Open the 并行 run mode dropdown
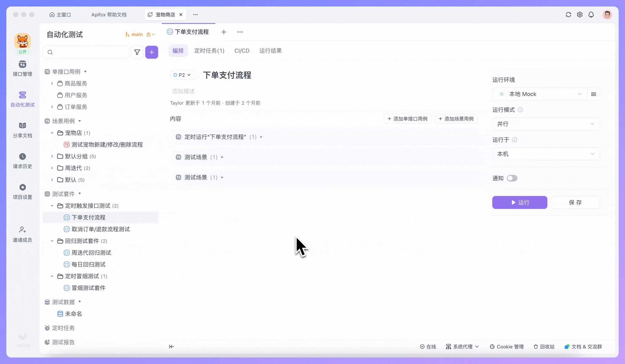Viewport: 625px width, 364px height. coord(545,124)
